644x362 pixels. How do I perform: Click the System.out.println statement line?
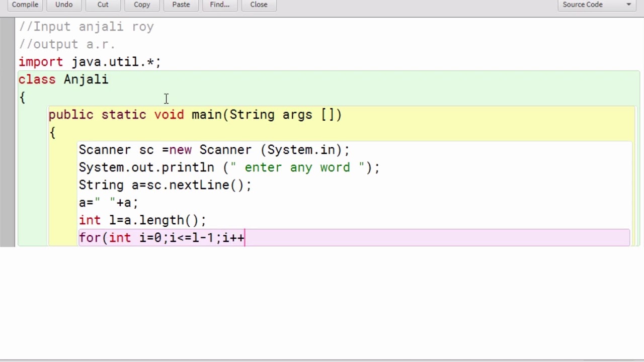coord(229,168)
